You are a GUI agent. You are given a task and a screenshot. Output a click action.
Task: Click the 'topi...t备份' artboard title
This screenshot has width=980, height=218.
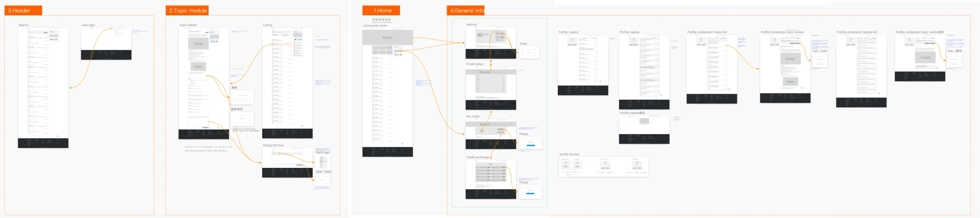click(954, 51)
